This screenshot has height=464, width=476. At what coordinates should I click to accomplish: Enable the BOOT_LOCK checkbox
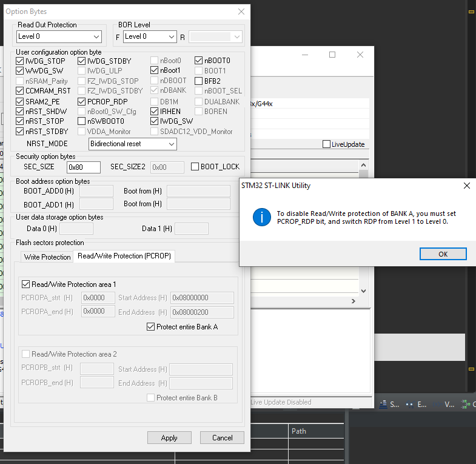click(x=195, y=166)
